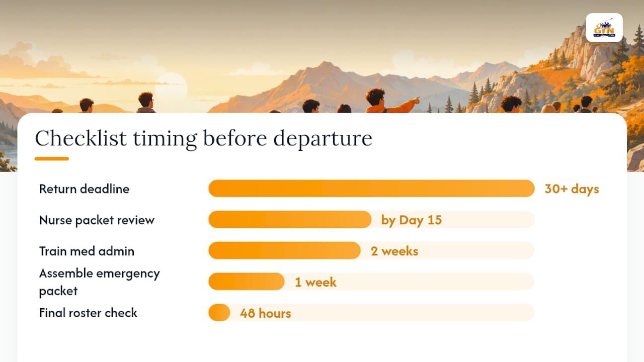The height and width of the screenshot is (362, 644).
Task: Click the sun in the banner illustration
Action: point(171,88)
